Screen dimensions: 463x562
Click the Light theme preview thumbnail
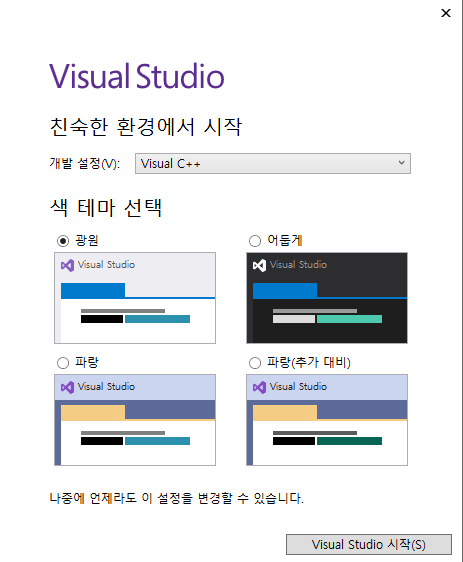pos(135,298)
